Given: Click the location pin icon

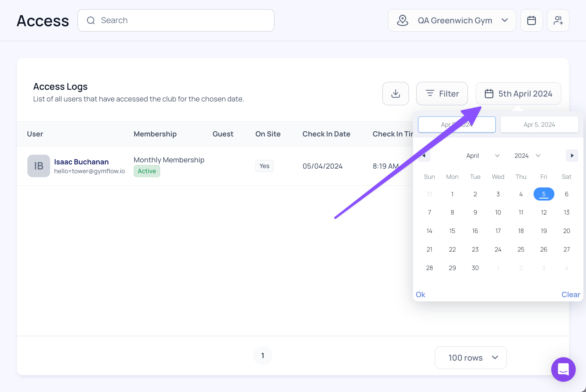Looking at the screenshot, I should point(402,21).
